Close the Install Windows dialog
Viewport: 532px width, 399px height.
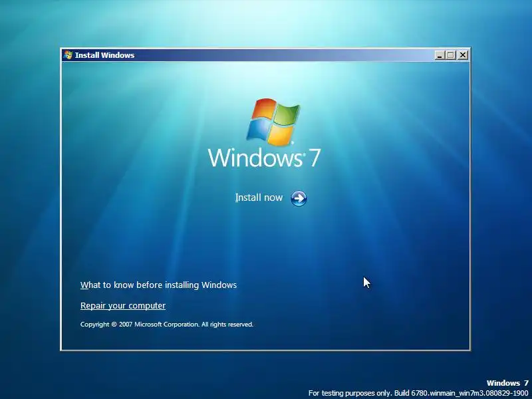(x=463, y=55)
